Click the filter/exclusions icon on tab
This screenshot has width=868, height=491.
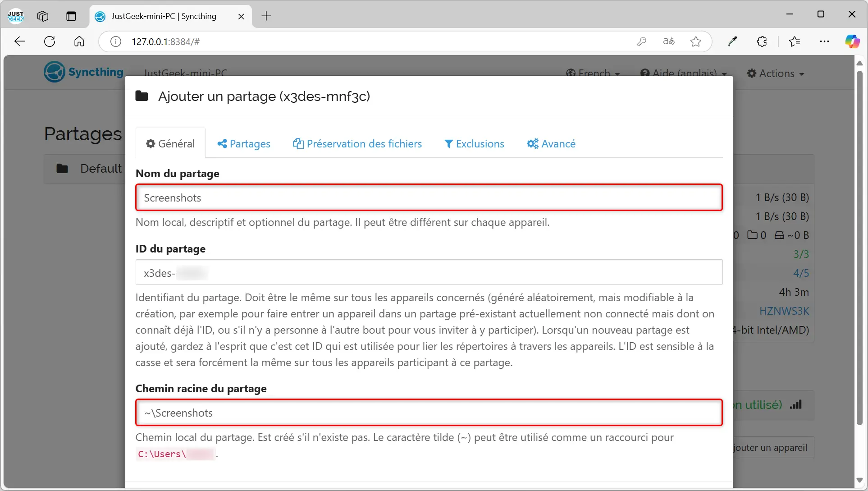click(448, 143)
